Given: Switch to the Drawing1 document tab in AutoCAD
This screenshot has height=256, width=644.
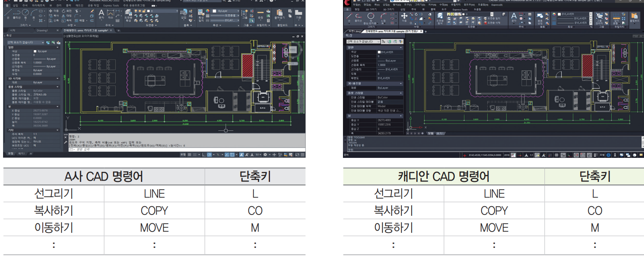Looking at the screenshot, I should point(42,31).
